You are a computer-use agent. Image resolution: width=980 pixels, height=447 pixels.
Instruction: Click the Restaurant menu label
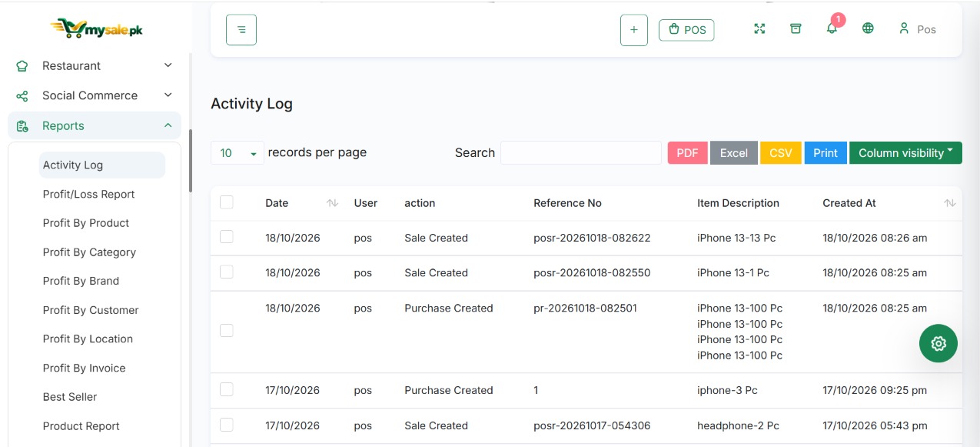tap(71, 66)
